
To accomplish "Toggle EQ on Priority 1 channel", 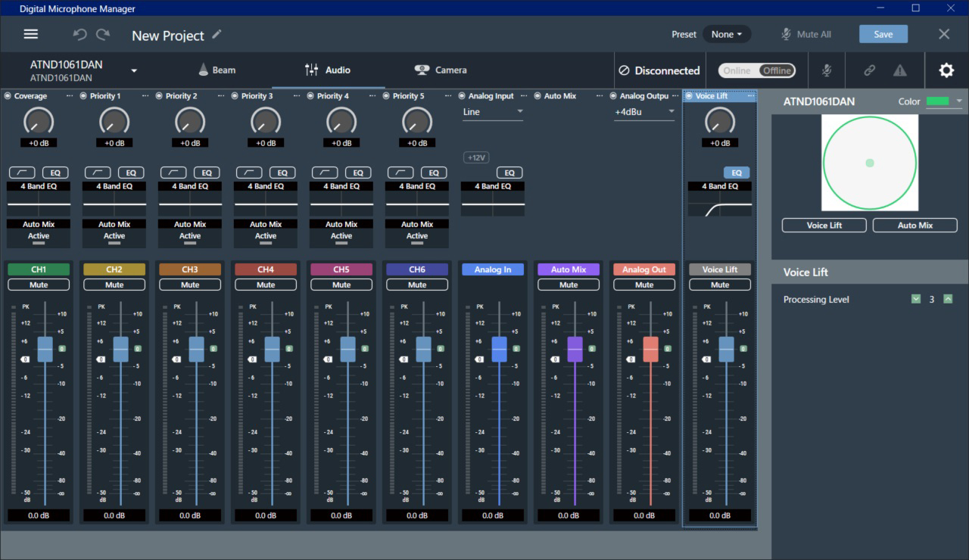I will [x=131, y=173].
